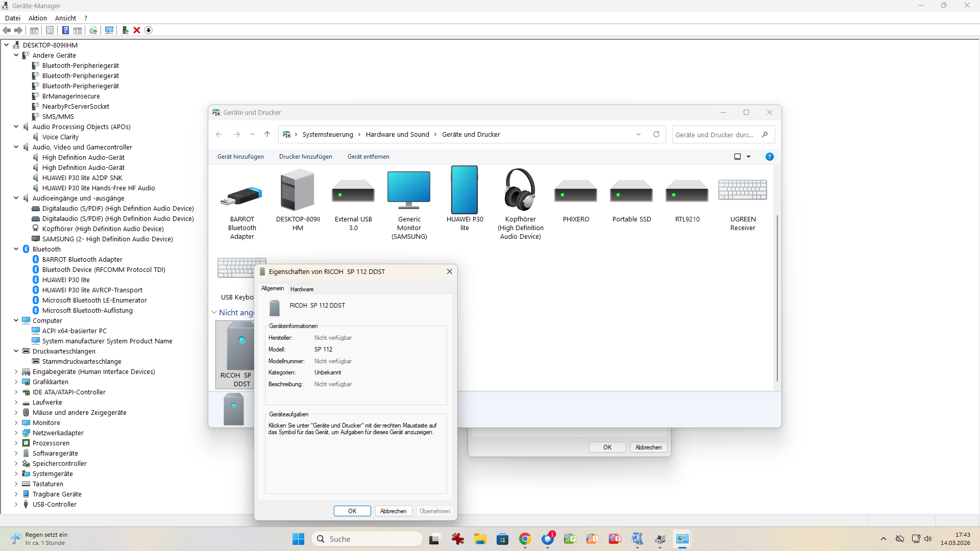The image size is (980, 551).
Task: Click the properties sheet toolbar icon
Action: (x=50, y=30)
